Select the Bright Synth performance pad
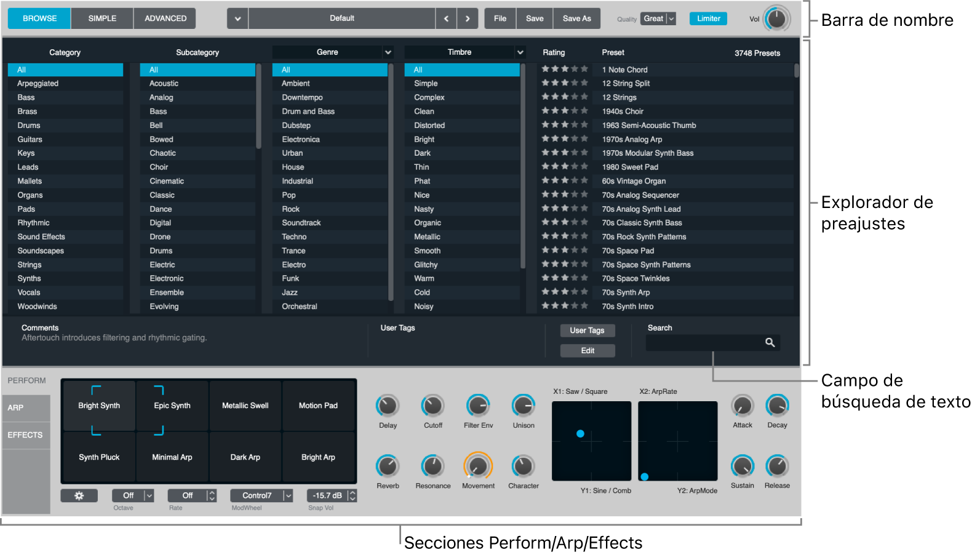The height and width of the screenshot is (560, 980). pos(99,406)
